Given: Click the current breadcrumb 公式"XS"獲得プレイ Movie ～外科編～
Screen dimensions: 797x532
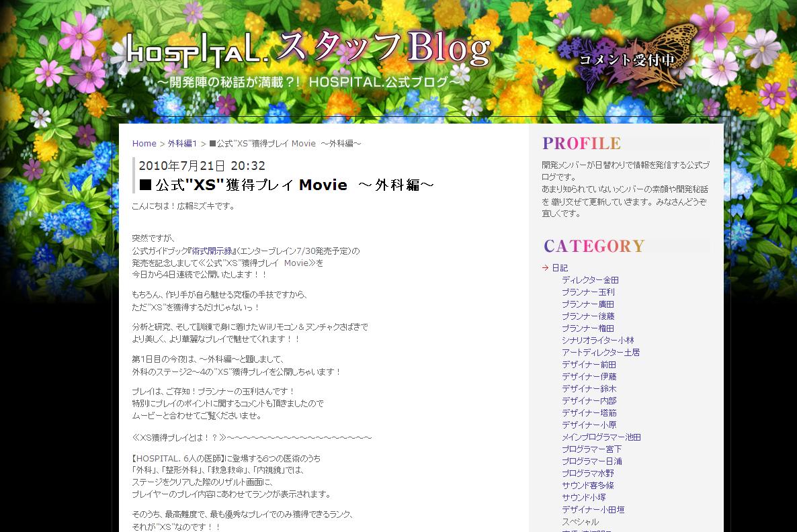Looking at the screenshot, I should coord(285,144).
